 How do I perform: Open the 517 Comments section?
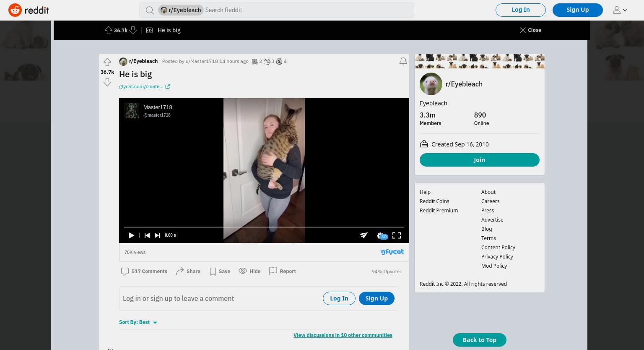[x=144, y=272]
